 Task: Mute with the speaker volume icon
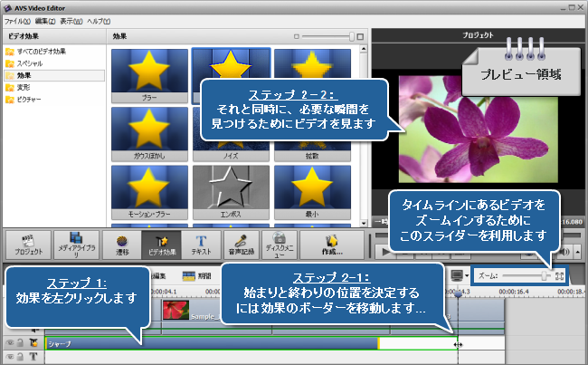(564, 252)
